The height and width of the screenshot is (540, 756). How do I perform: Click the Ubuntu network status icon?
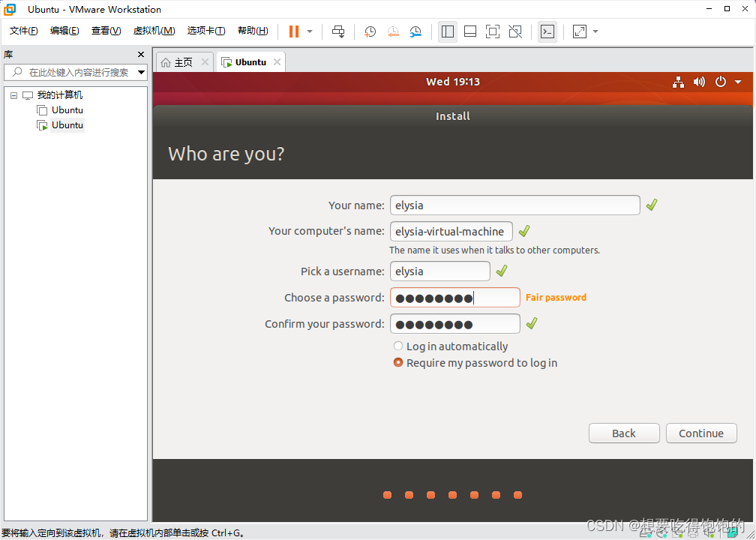click(x=678, y=82)
